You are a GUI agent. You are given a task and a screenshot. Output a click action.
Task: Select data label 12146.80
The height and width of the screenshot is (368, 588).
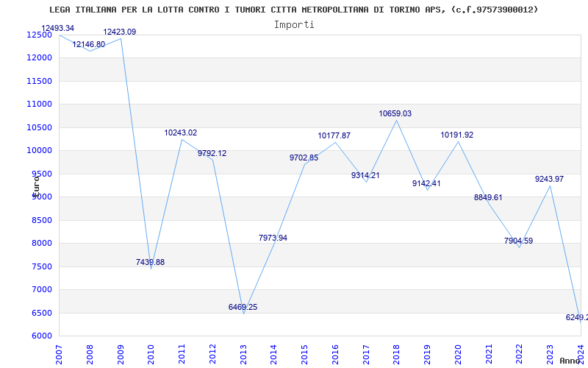coord(88,44)
